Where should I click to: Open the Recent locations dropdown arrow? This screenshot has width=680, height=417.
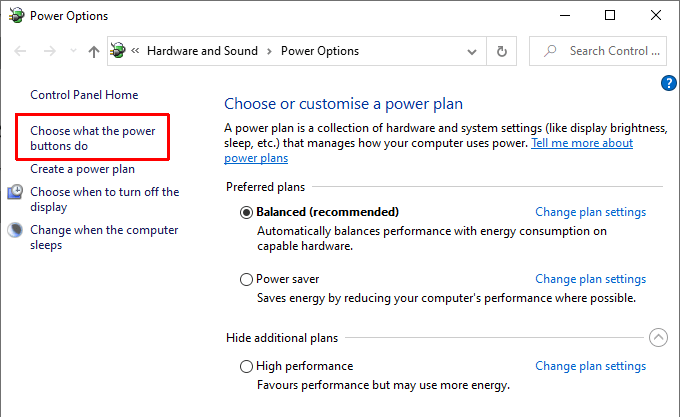tap(70, 51)
